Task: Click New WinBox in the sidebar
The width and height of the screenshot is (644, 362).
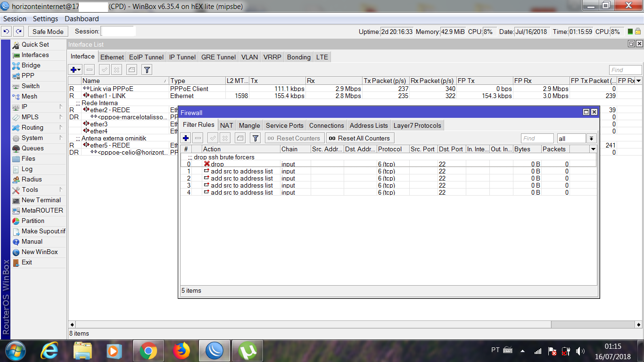Action: pos(40,252)
